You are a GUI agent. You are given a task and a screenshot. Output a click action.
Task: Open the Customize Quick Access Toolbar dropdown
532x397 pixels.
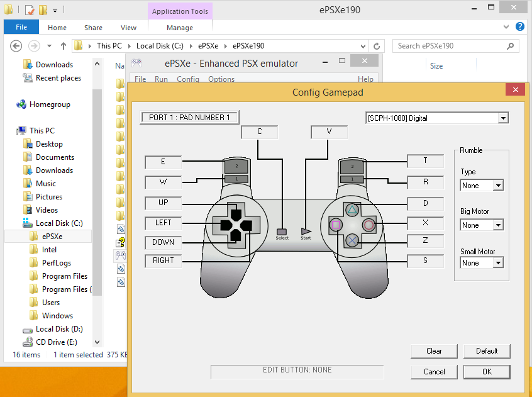pyautogui.click(x=55, y=11)
